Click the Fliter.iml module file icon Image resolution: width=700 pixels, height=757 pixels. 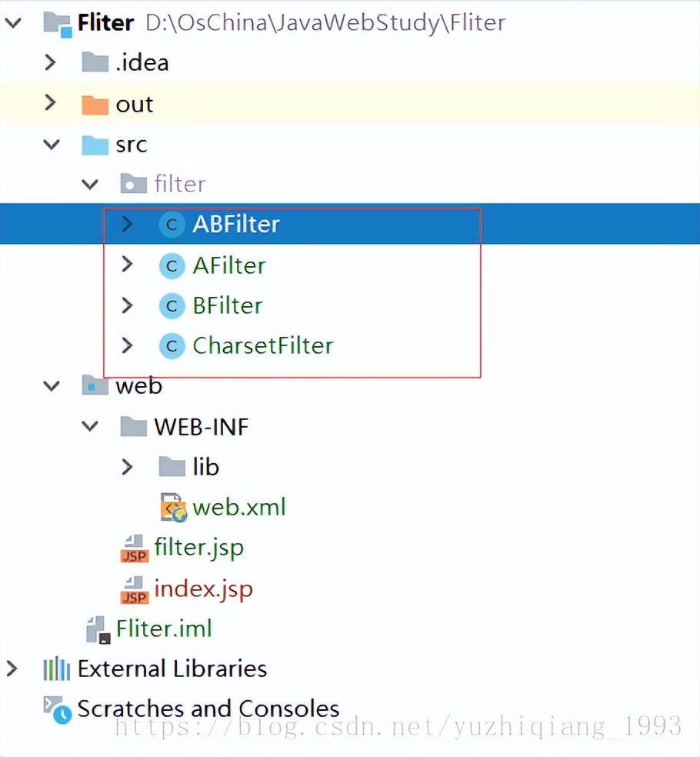coord(98,629)
